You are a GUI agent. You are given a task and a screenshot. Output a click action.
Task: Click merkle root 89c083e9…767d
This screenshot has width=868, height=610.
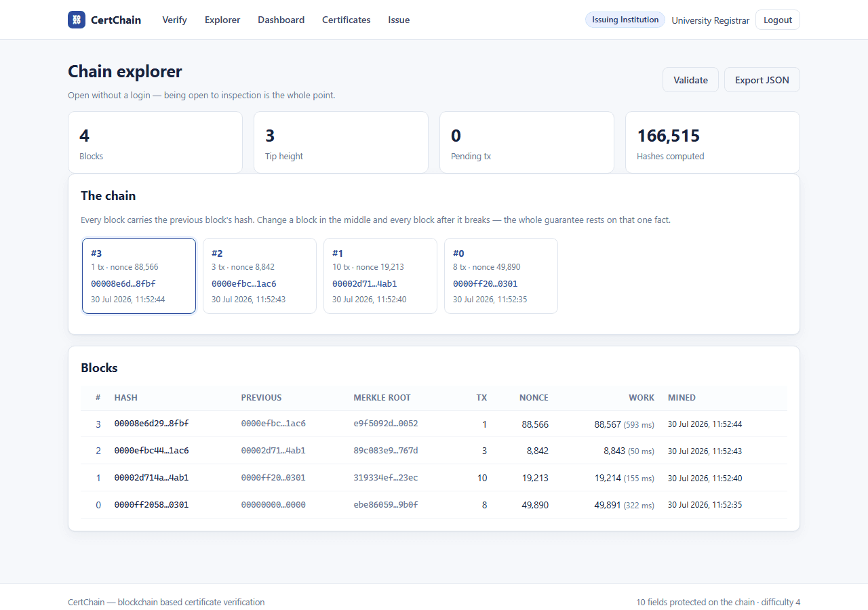click(x=386, y=451)
